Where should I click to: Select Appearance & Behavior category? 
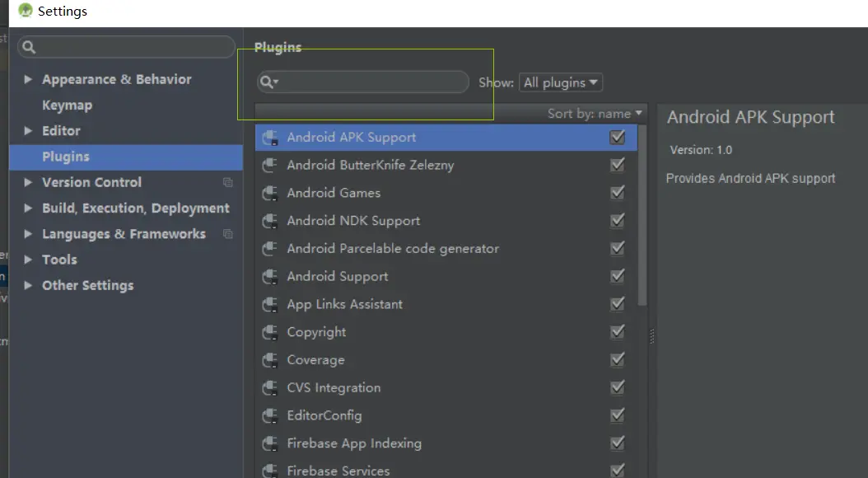[x=117, y=79]
